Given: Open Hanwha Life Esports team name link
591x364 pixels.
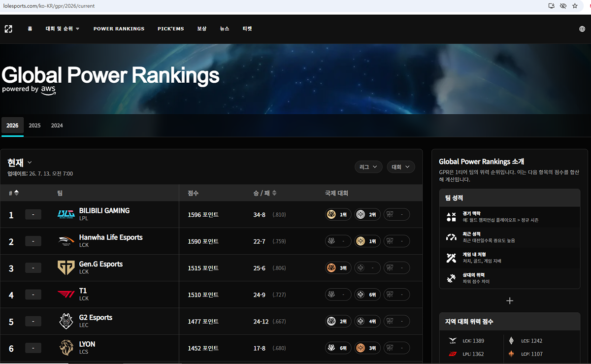Looking at the screenshot, I should coord(111,237).
